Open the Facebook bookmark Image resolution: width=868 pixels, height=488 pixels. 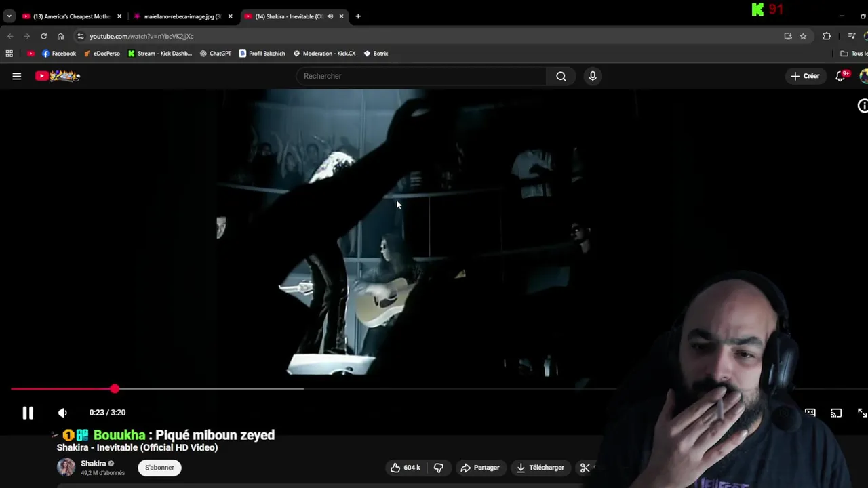pyautogui.click(x=59, y=54)
